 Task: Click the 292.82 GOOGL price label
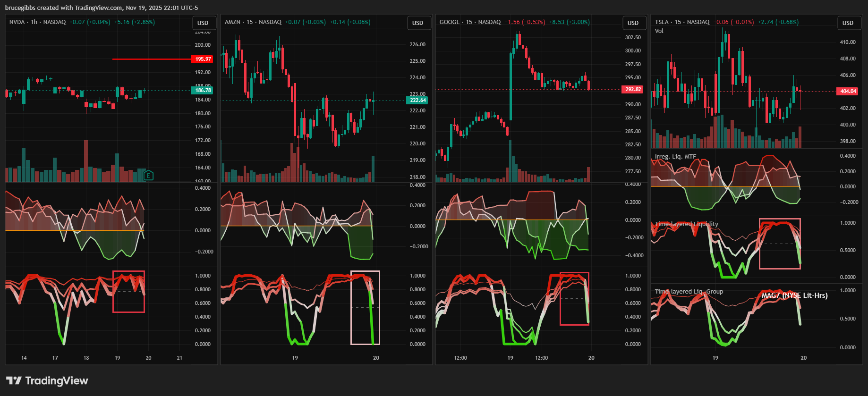click(633, 89)
